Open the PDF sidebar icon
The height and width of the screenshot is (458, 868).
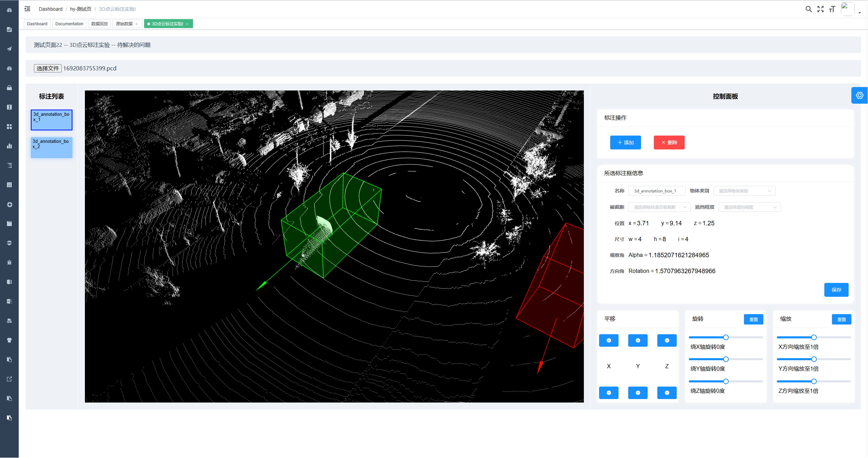pyautogui.click(x=9, y=321)
